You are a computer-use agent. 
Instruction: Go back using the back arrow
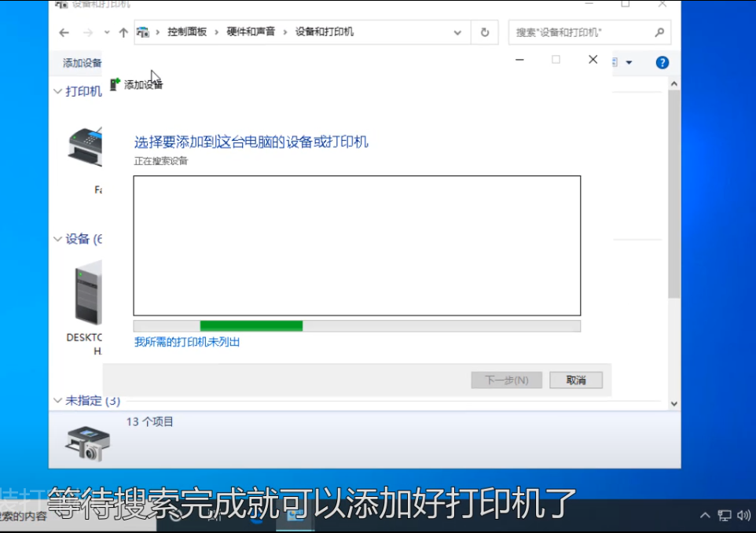point(64,33)
